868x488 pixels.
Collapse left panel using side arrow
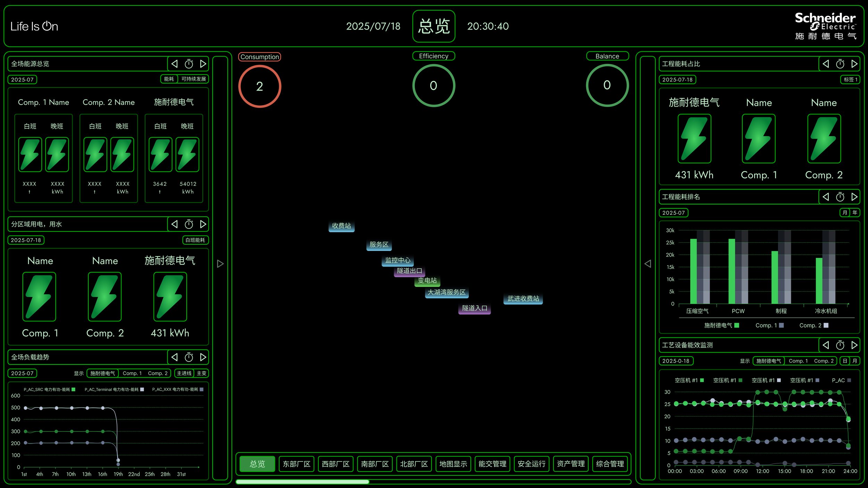point(220,264)
